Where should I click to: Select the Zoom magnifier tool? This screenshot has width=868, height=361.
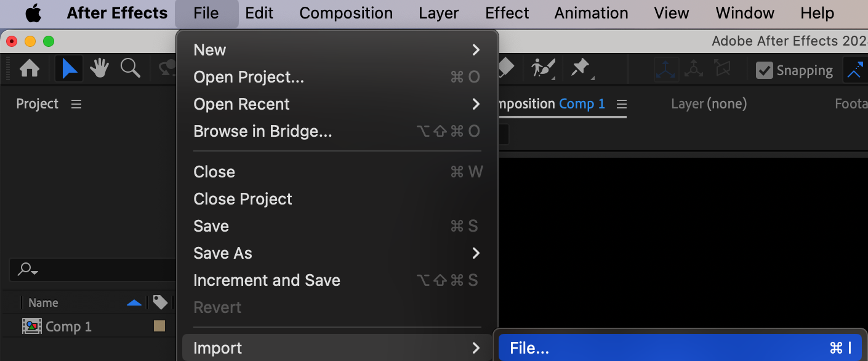click(130, 68)
